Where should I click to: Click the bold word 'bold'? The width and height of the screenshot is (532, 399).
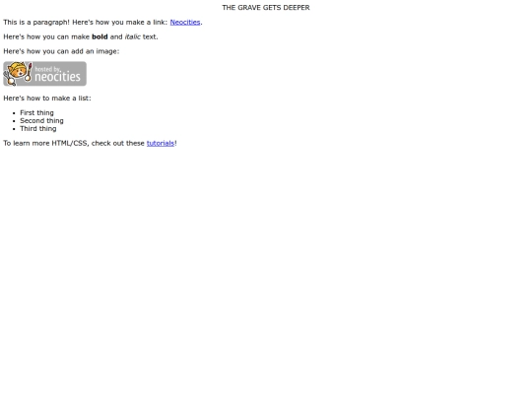coord(100,36)
